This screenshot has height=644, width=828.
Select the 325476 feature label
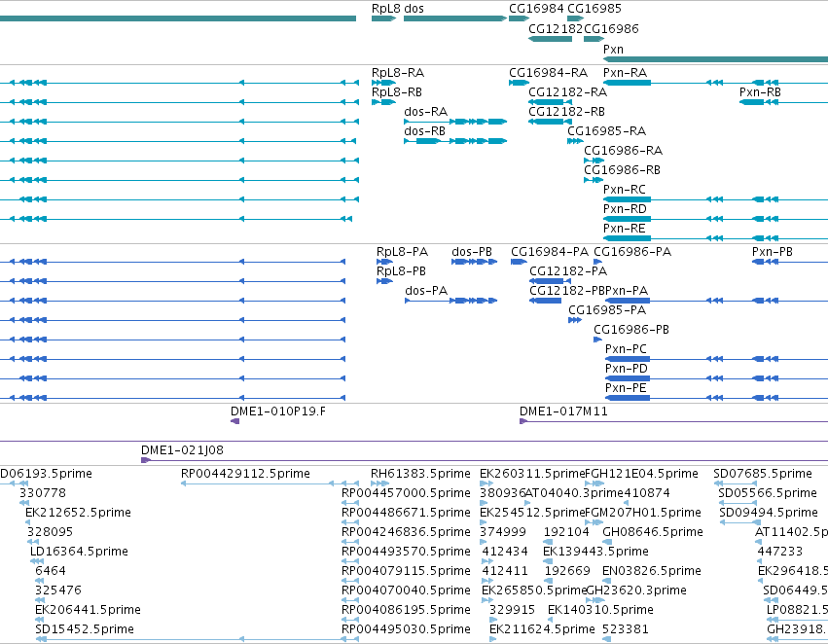(x=58, y=590)
